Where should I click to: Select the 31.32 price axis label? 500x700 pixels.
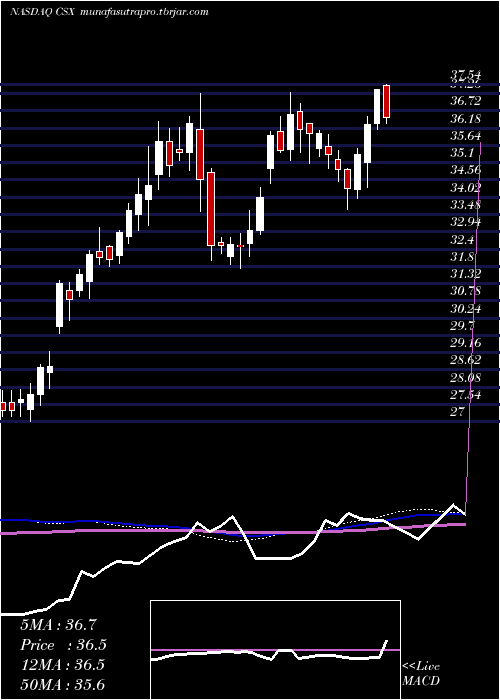[x=466, y=274]
